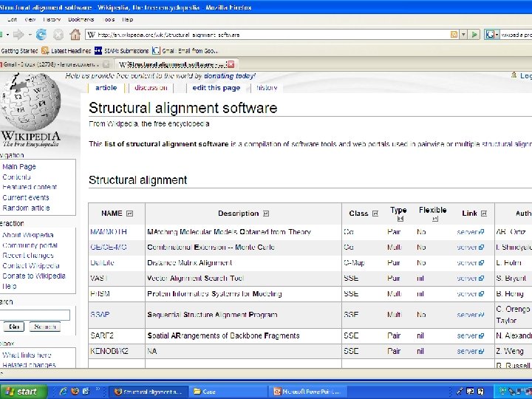Open the Tools menu

(x=108, y=20)
